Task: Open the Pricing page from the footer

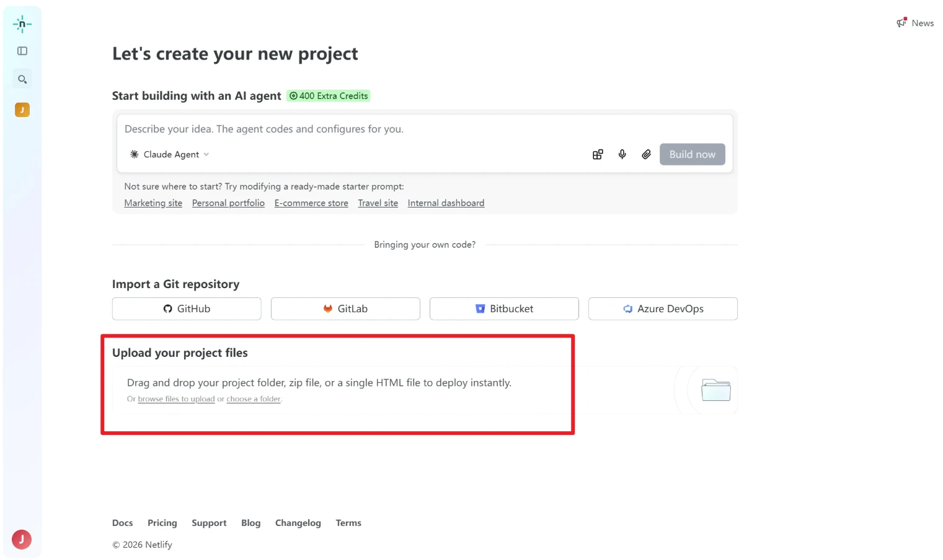Action: tap(162, 522)
